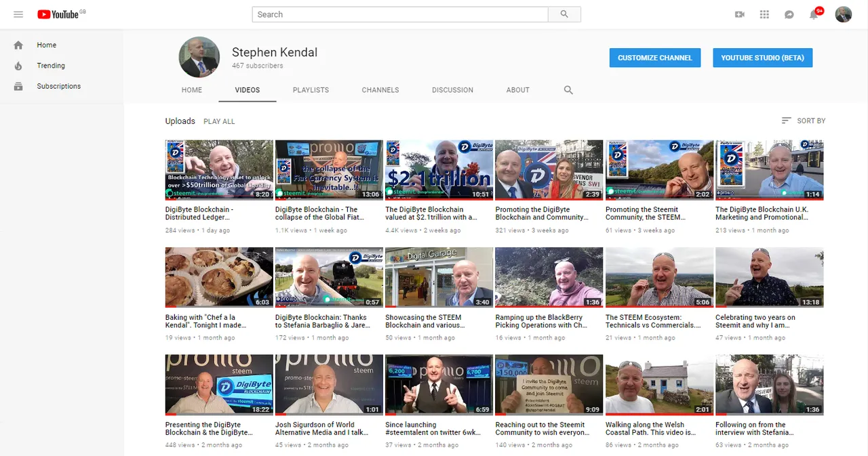Screen dimensions: 868x456
Task: Open title 'Celebrating two years on Steemit'
Action: (755, 321)
